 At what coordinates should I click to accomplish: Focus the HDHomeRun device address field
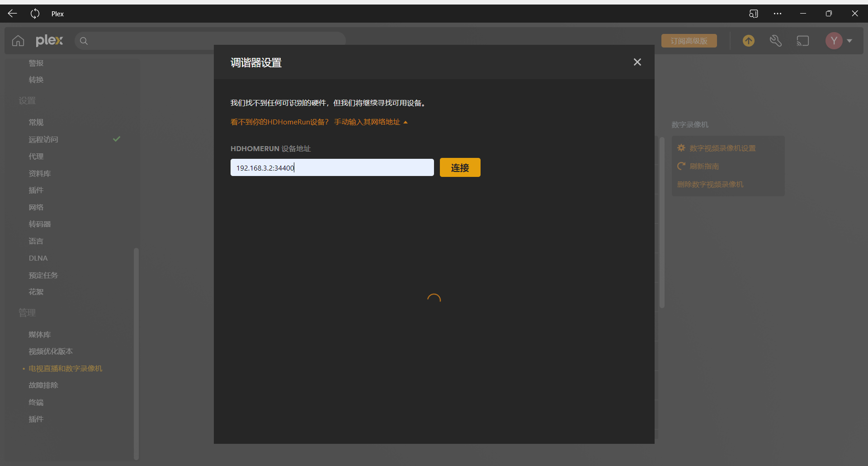[x=332, y=168]
